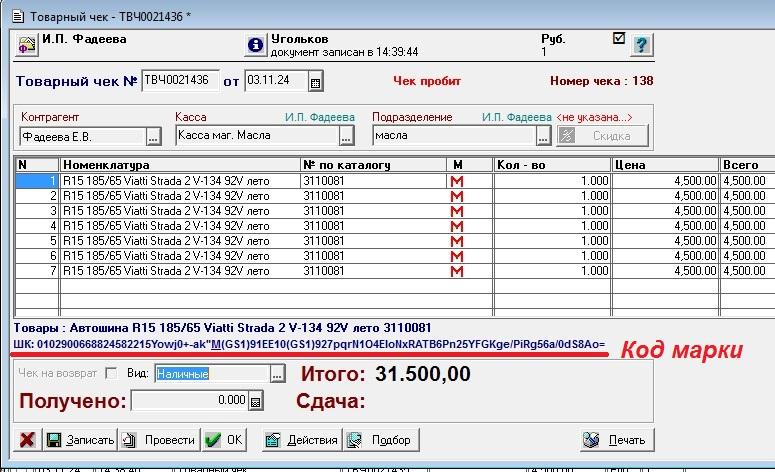Enable the Чек на возврат checkbox
Screen dimensions: 775x472
tap(111, 374)
